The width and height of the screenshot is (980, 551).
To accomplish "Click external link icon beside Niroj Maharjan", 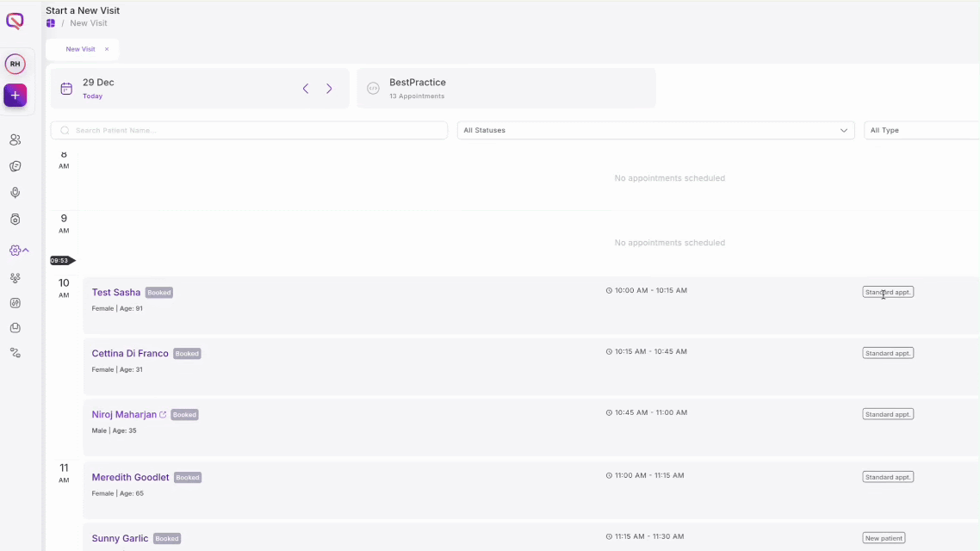I will tap(163, 415).
